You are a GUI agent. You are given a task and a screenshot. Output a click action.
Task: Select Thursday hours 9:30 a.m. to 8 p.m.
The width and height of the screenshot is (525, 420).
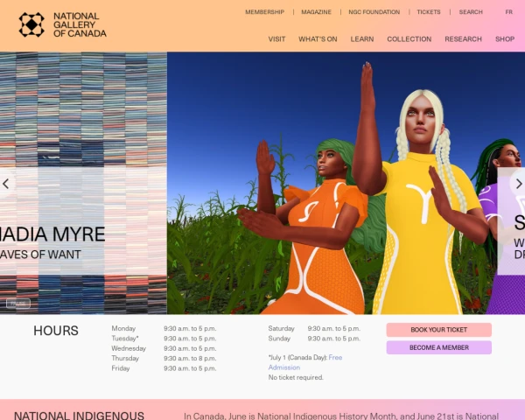(x=190, y=359)
